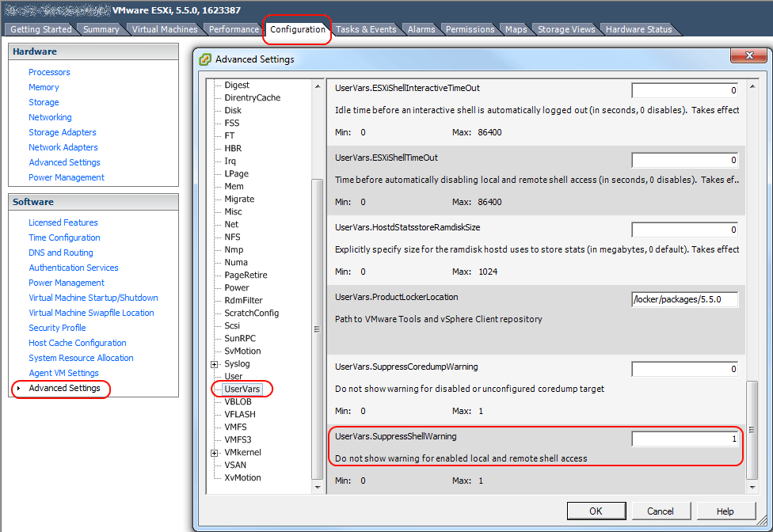
Task: Switch to the Performance tab
Action: coord(234,29)
